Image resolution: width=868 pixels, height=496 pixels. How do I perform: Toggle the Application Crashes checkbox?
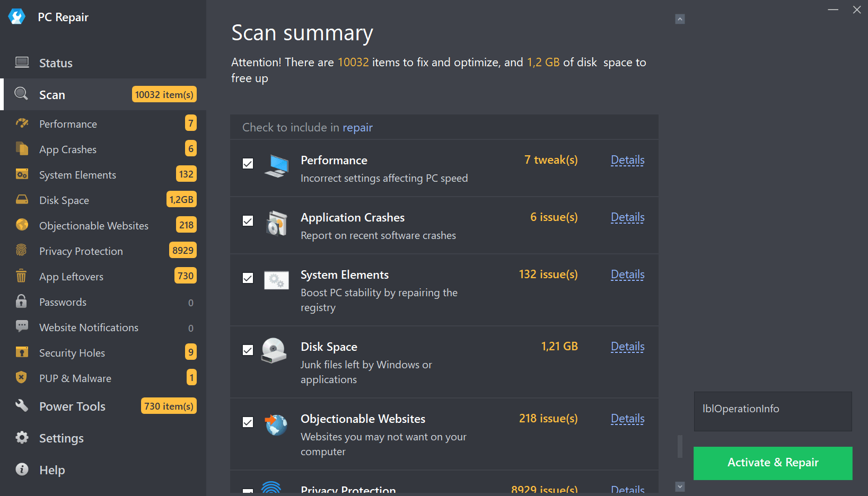pyautogui.click(x=248, y=221)
